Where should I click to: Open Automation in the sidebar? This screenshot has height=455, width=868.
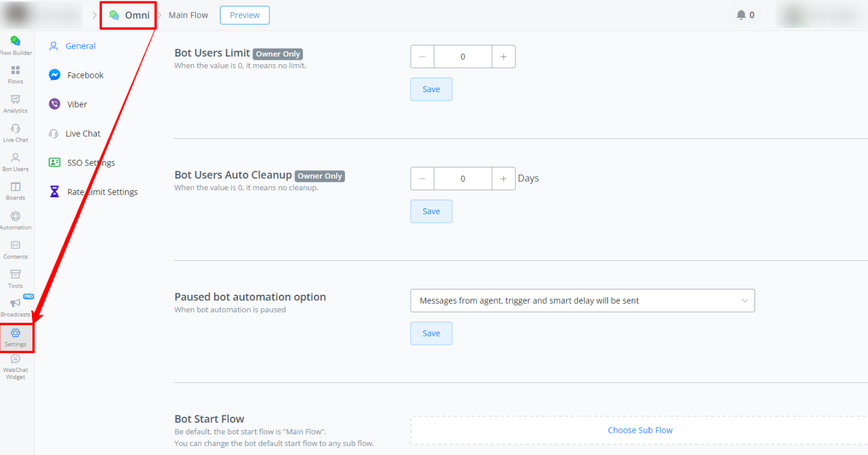[x=16, y=220]
